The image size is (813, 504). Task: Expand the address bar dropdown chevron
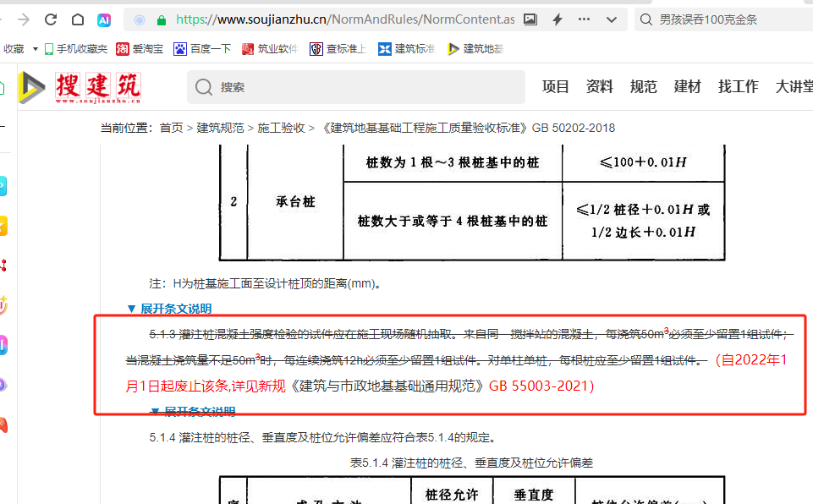[612, 19]
